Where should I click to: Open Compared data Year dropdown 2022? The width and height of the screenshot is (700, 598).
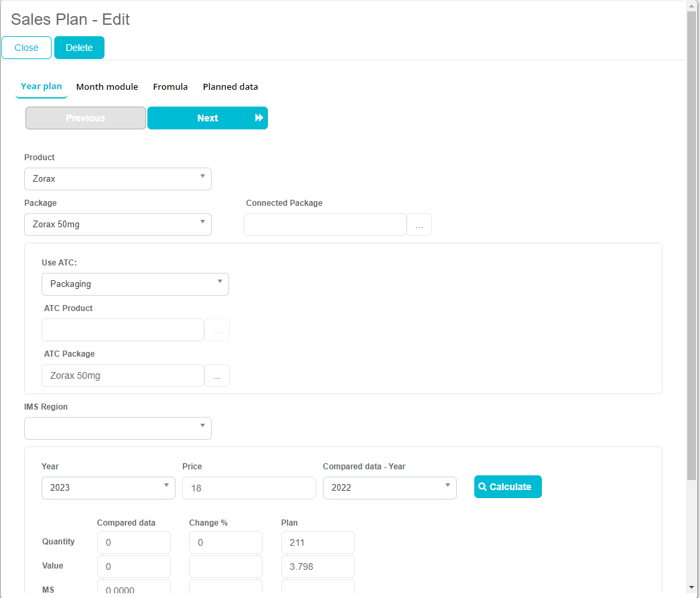pyautogui.click(x=390, y=488)
